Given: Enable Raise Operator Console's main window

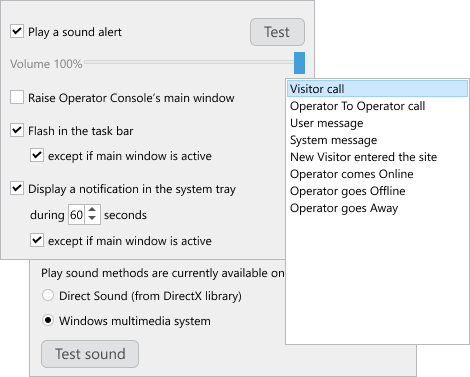Looking at the screenshot, I should pos(17,97).
